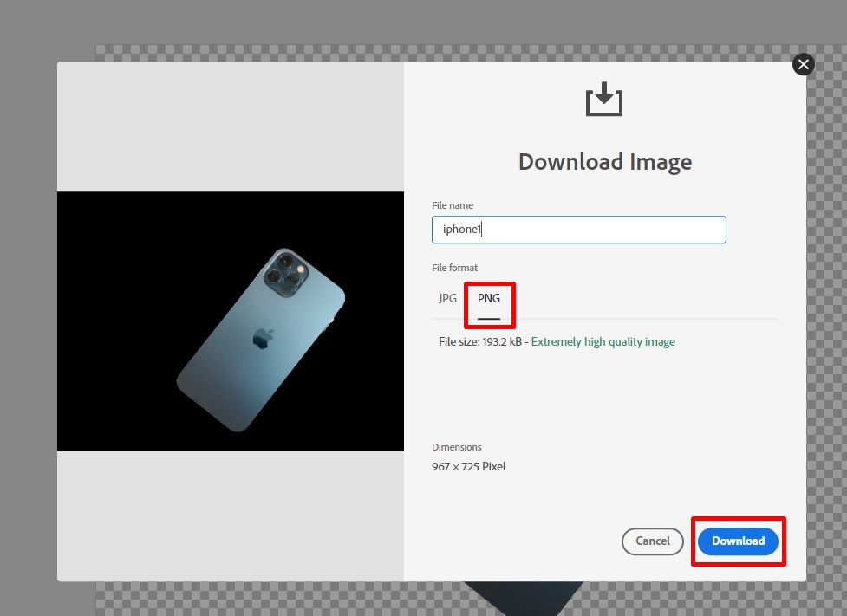Click the File name label
The image size is (847, 616).
coord(453,205)
